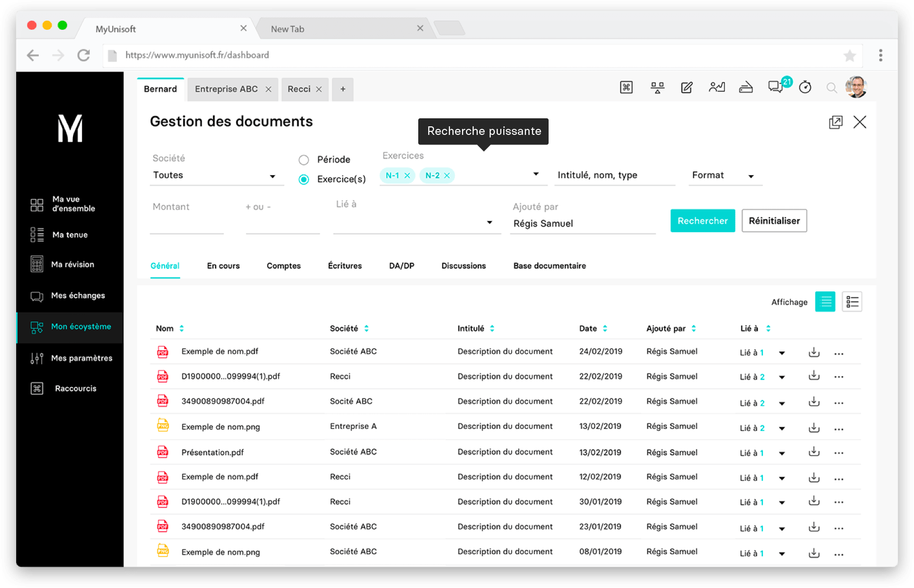Screen dimensions: 914x588
Task: Click the scanner icon in top toolbar
Action: (x=746, y=88)
